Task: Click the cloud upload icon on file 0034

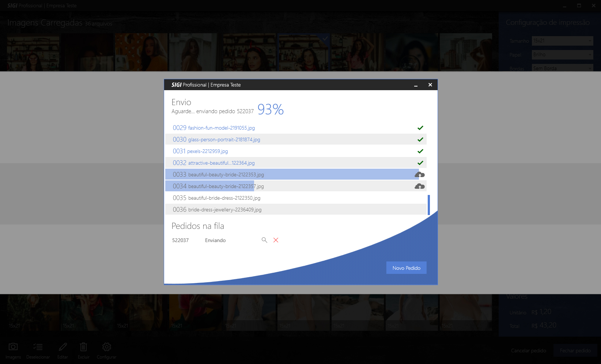Action: (x=420, y=186)
